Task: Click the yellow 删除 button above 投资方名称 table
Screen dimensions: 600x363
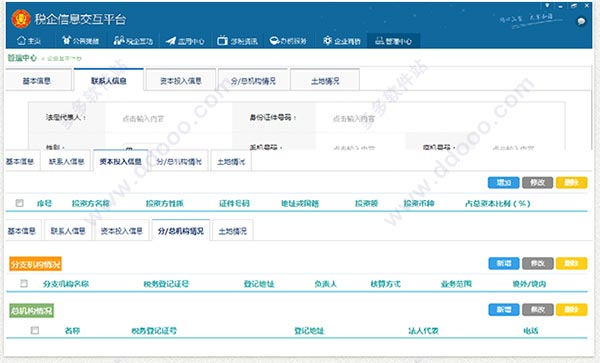Action: (x=571, y=183)
